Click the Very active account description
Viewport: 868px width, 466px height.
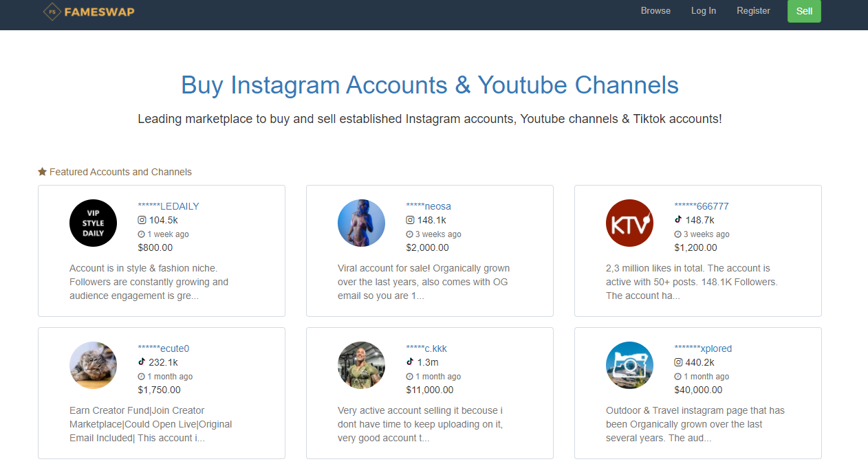point(420,424)
